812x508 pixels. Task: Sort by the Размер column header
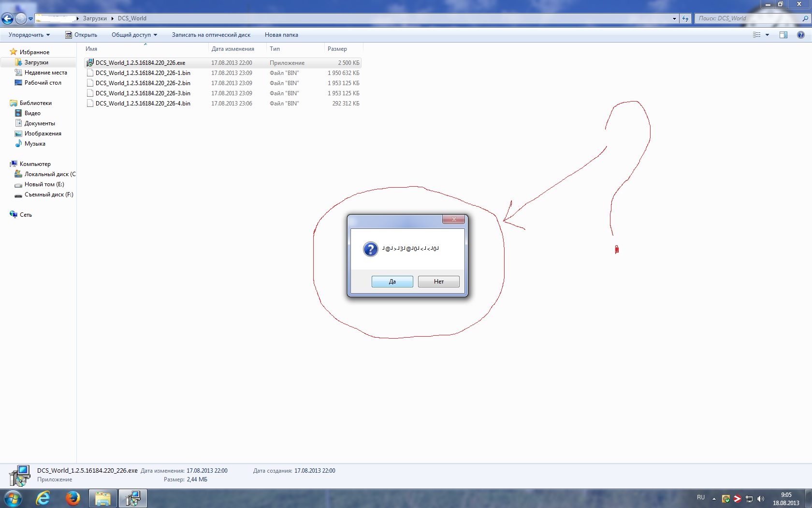(x=344, y=49)
